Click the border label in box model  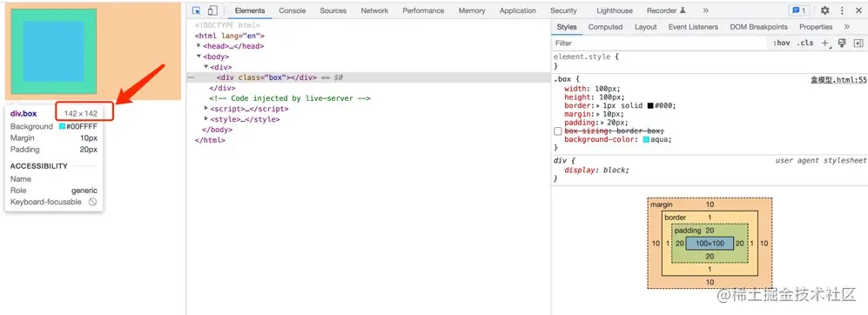pyautogui.click(x=676, y=218)
